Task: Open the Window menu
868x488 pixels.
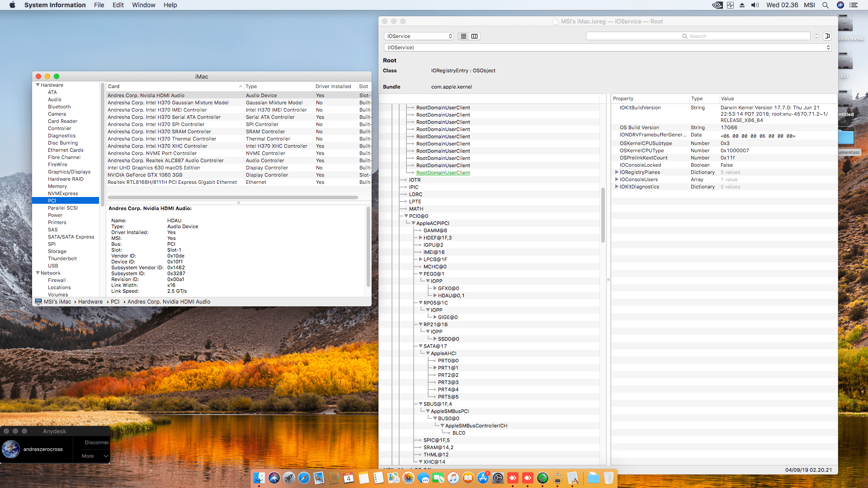Action: [x=143, y=5]
